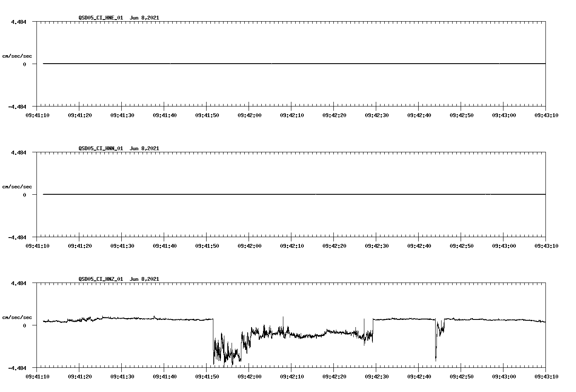Click the 09:41:30 time label of HNE plot
Image resolution: width=576 pixels, height=392 pixels.
click(x=122, y=115)
